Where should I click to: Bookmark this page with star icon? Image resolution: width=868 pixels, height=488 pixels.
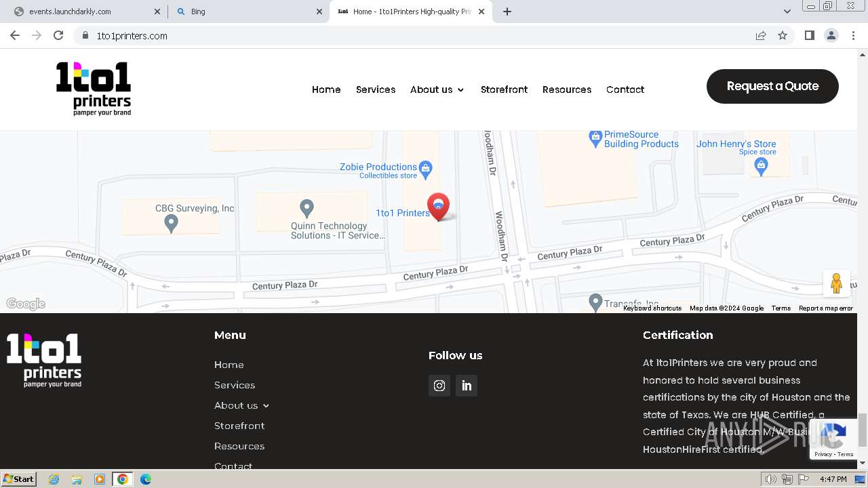click(x=783, y=35)
